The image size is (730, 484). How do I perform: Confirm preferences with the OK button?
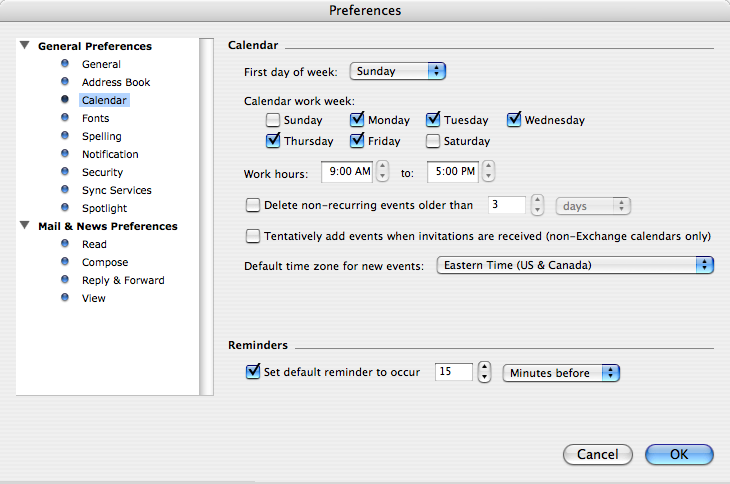coord(679,455)
